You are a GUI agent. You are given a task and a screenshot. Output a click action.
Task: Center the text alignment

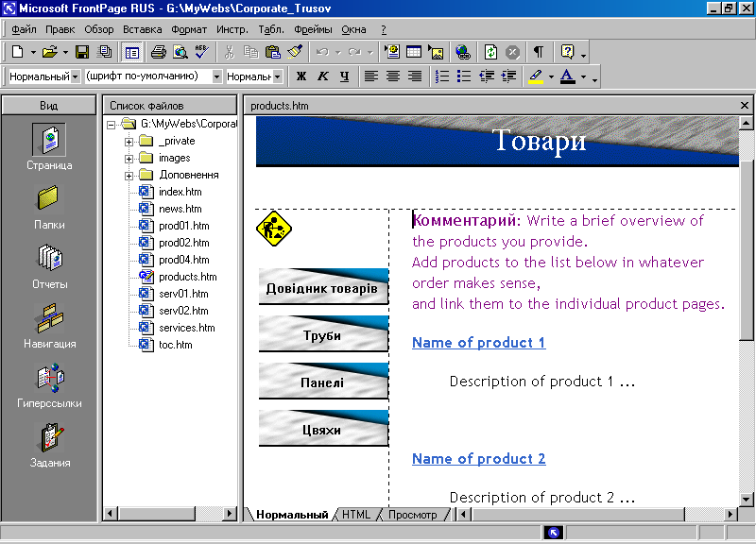(393, 76)
